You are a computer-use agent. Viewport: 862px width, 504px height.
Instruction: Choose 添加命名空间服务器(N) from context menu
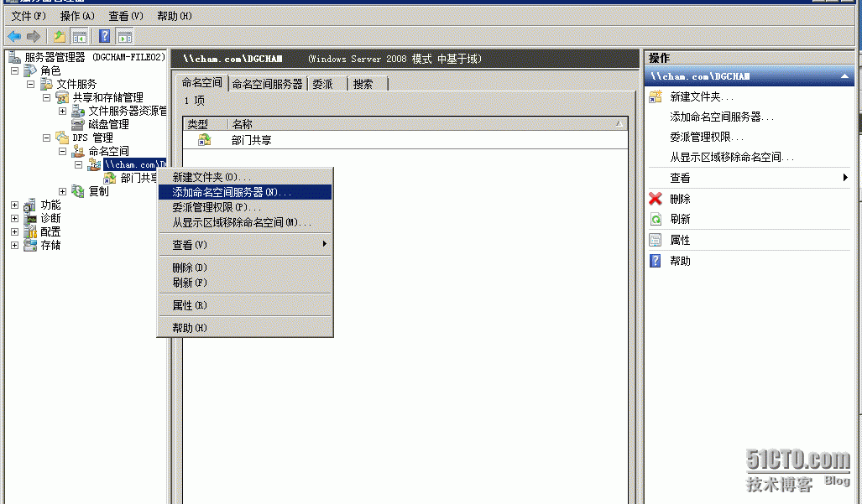245,192
